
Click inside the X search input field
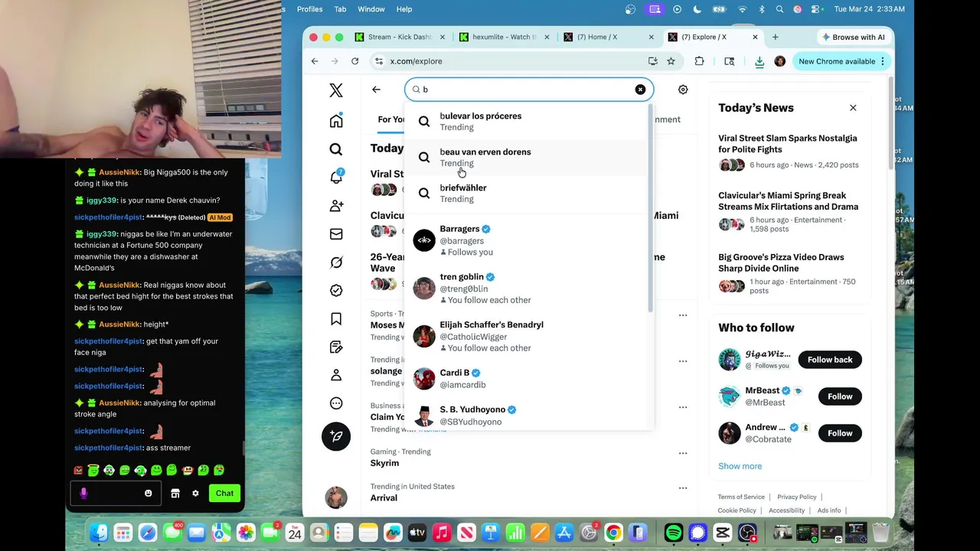click(528, 90)
